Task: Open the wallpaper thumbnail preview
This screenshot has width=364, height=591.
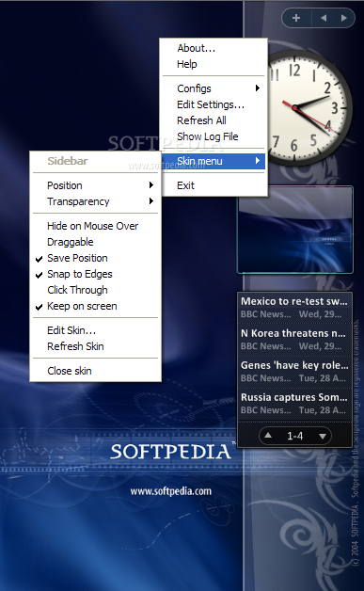Action: (294, 230)
